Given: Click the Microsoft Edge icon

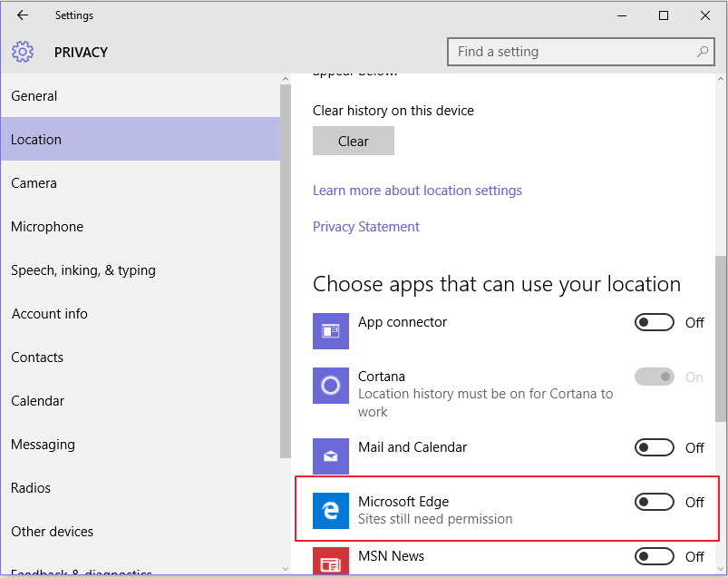Looking at the screenshot, I should [x=330, y=511].
